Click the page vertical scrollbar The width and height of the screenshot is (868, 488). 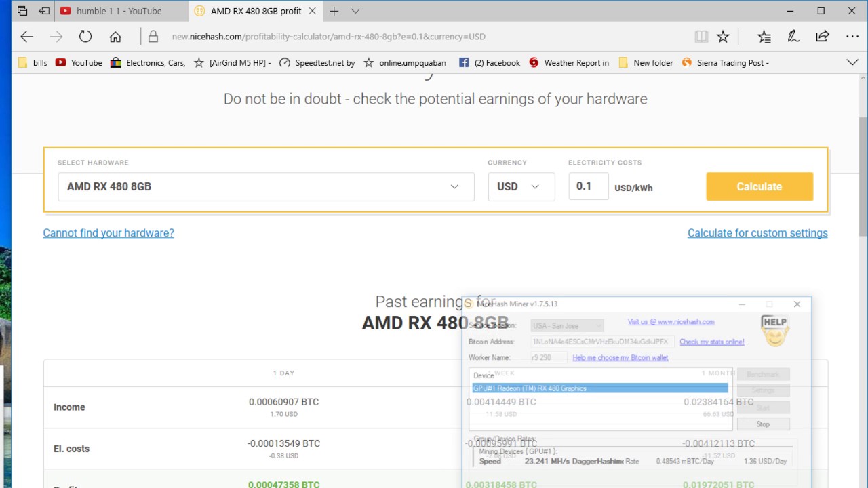863,176
